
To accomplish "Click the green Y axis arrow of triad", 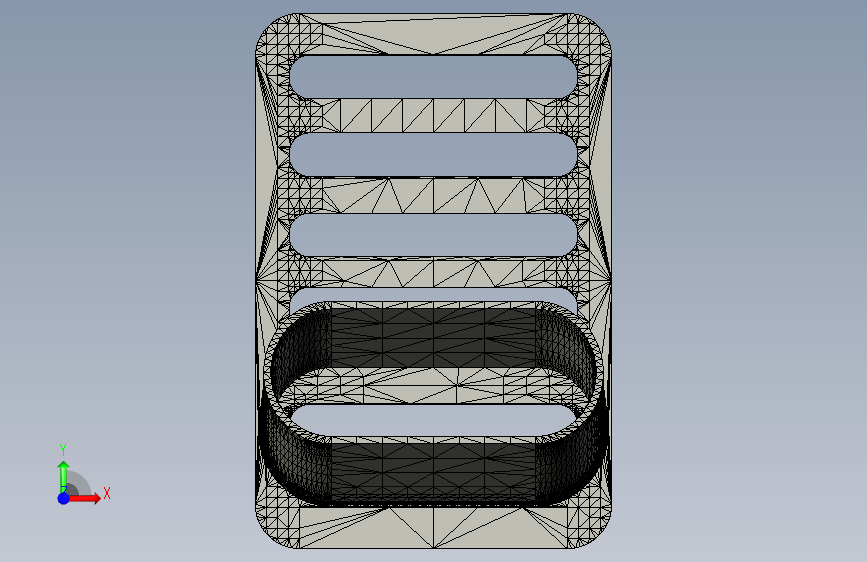I will tap(64, 477).
